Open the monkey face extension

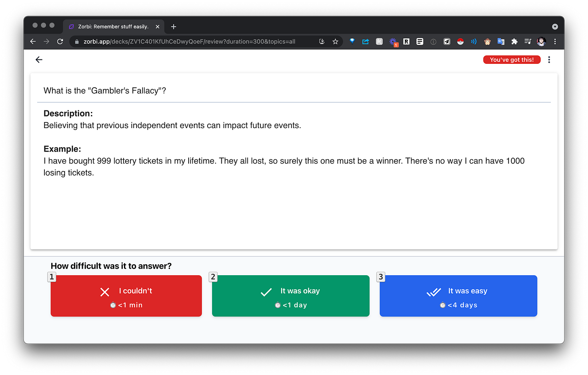pyautogui.click(x=487, y=42)
